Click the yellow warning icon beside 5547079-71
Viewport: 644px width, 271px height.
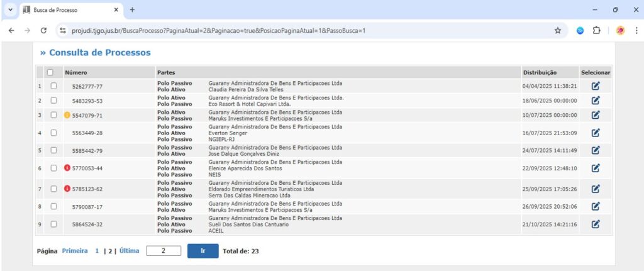pyautogui.click(x=67, y=116)
